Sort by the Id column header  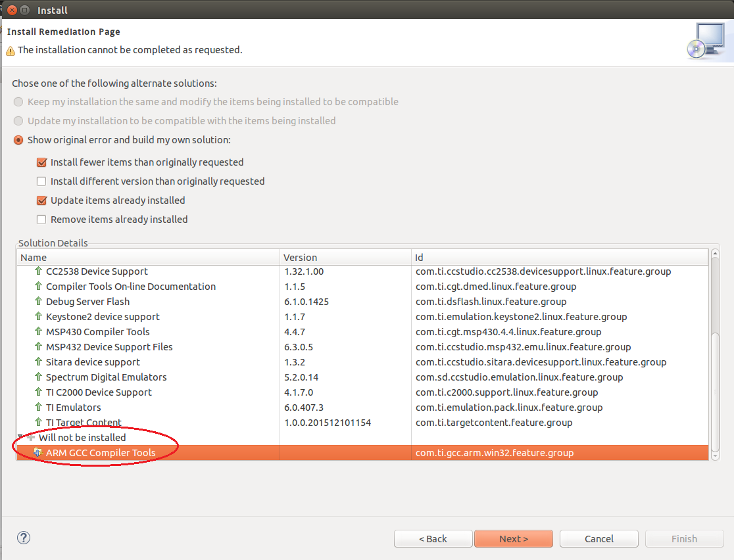(560, 257)
